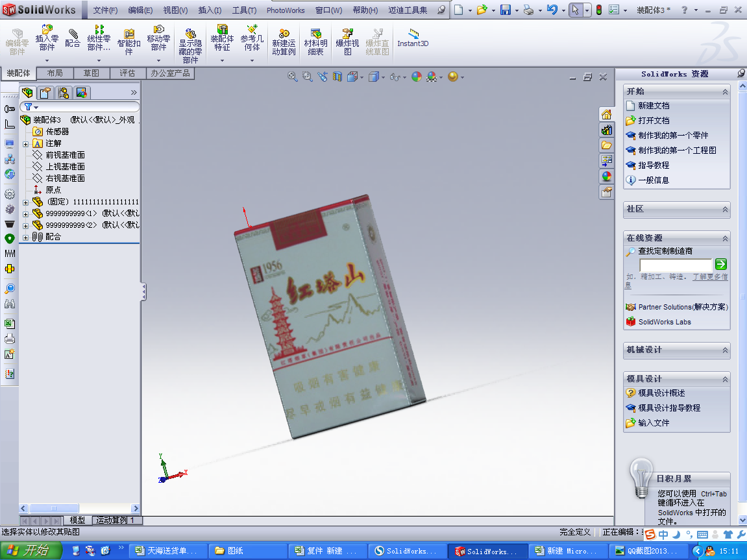Viewport: 747px width, 560px height.
Task: Click the Zoom to Area icon
Action: (307, 77)
